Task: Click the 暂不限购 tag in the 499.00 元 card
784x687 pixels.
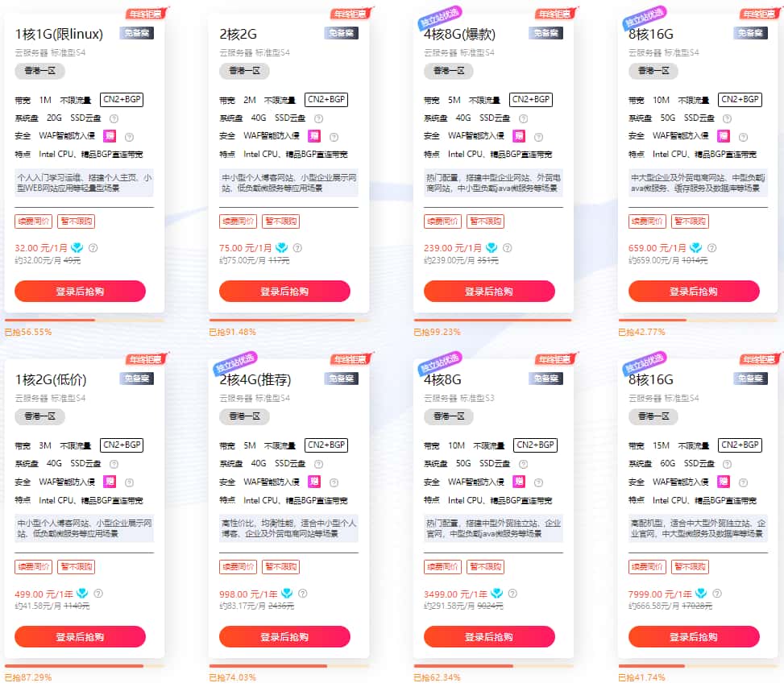Action: point(77,567)
